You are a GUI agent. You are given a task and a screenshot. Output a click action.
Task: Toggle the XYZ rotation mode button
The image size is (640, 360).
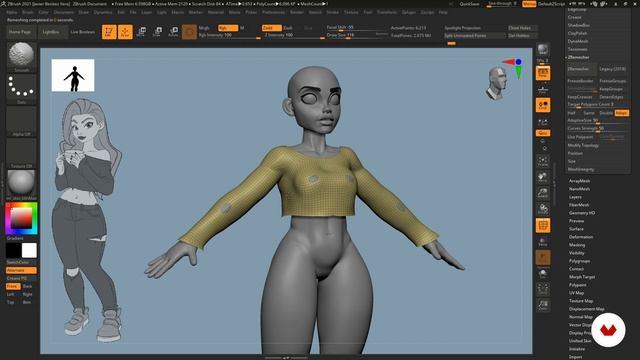tap(543, 133)
